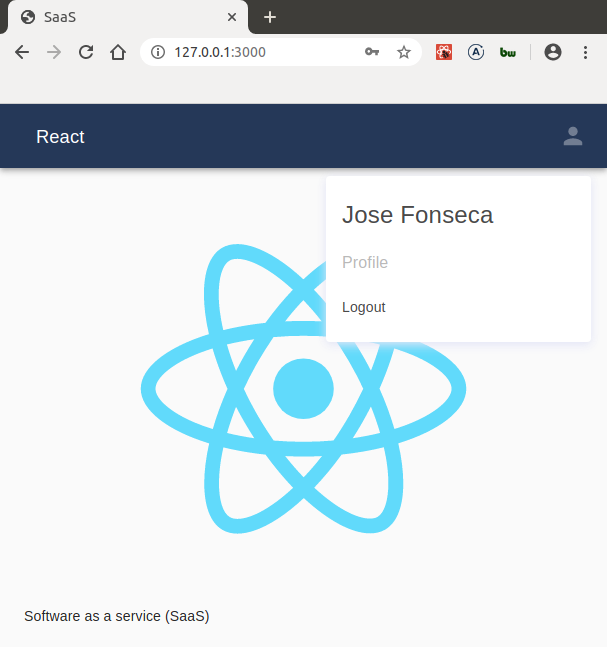Viewport: 607px width, 647px height.
Task: Click the React atom logo image
Action: (x=303, y=388)
